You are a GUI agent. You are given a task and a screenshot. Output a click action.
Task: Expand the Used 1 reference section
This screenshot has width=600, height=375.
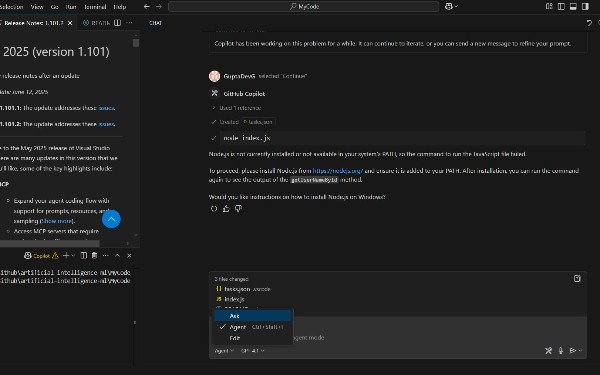click(237, 108)
